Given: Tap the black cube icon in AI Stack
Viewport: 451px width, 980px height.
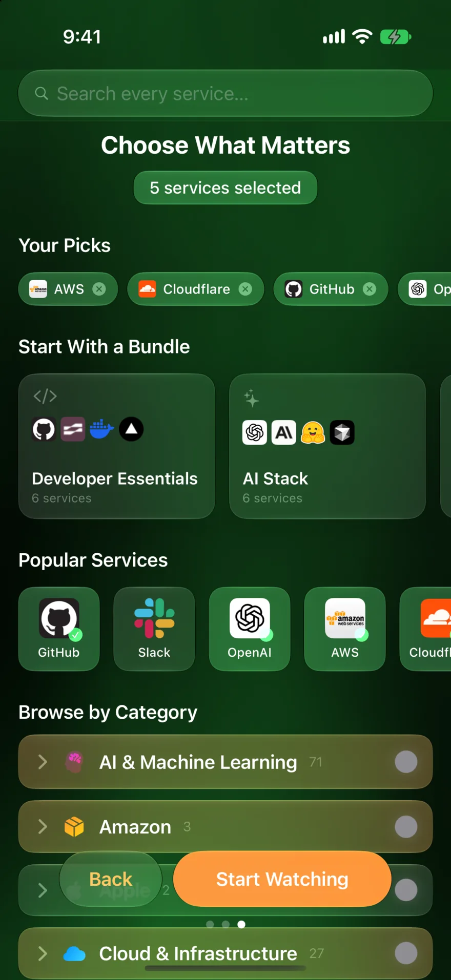Looking at the screenshot, I should (342, 432).
